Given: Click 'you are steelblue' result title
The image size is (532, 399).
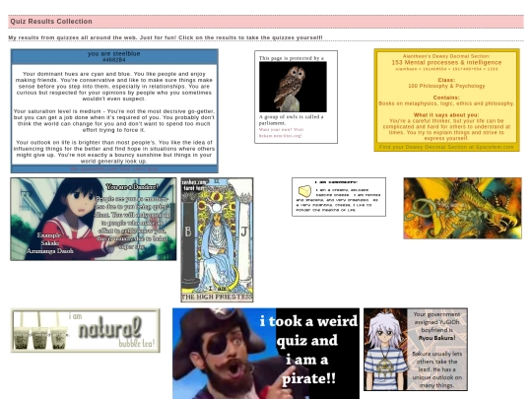Looking at the screenshot, I should (x=114, y=53).
